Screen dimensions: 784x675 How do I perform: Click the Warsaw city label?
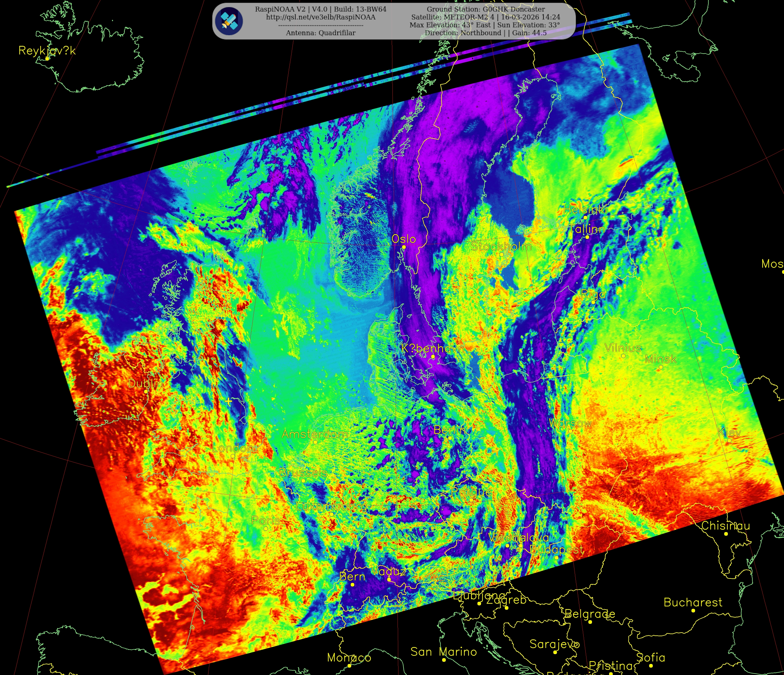coord(570,423)
